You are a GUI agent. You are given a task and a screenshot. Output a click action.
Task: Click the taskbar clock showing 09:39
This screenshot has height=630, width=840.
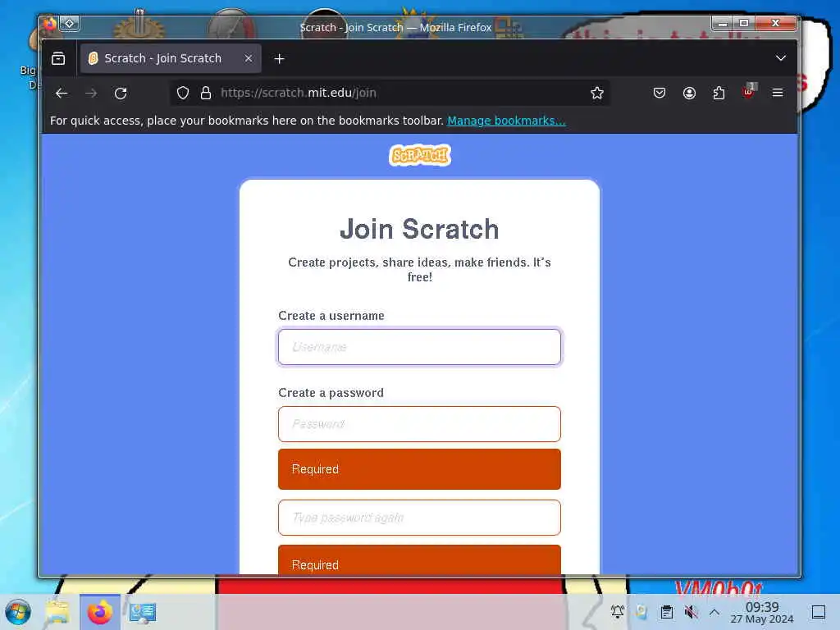[762, 612]
